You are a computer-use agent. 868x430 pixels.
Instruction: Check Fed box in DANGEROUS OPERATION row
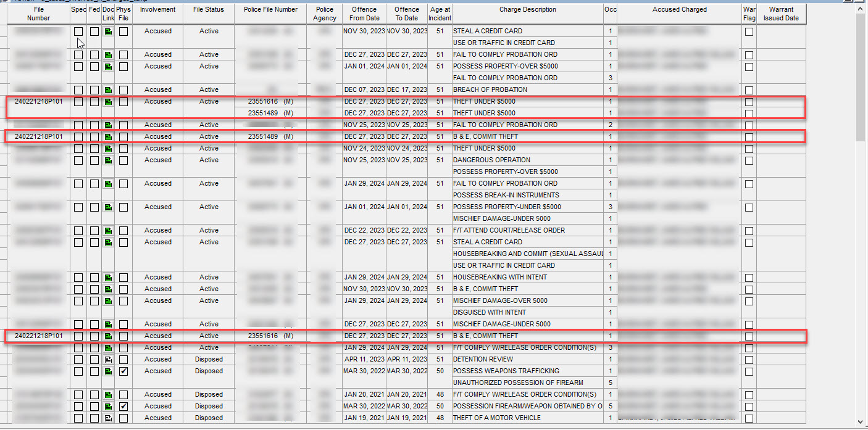94,160
